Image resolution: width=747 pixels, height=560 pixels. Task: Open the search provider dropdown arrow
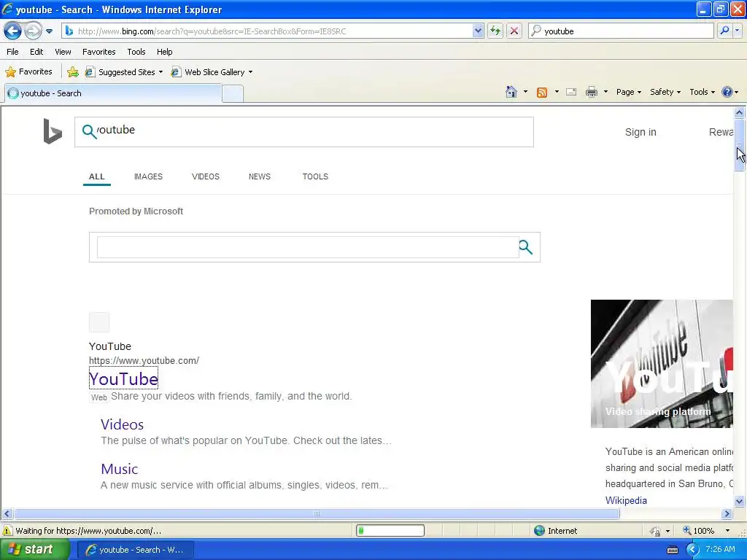click(x=737, y=31)
